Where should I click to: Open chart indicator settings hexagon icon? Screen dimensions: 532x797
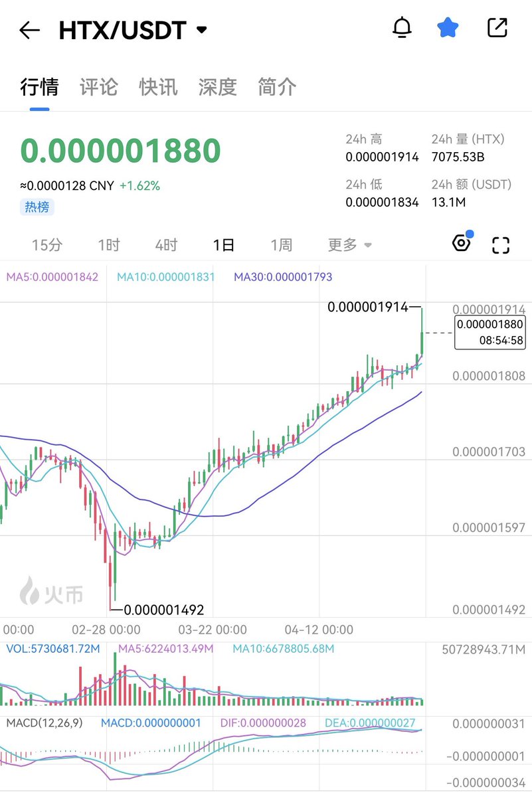pos(462,243)
